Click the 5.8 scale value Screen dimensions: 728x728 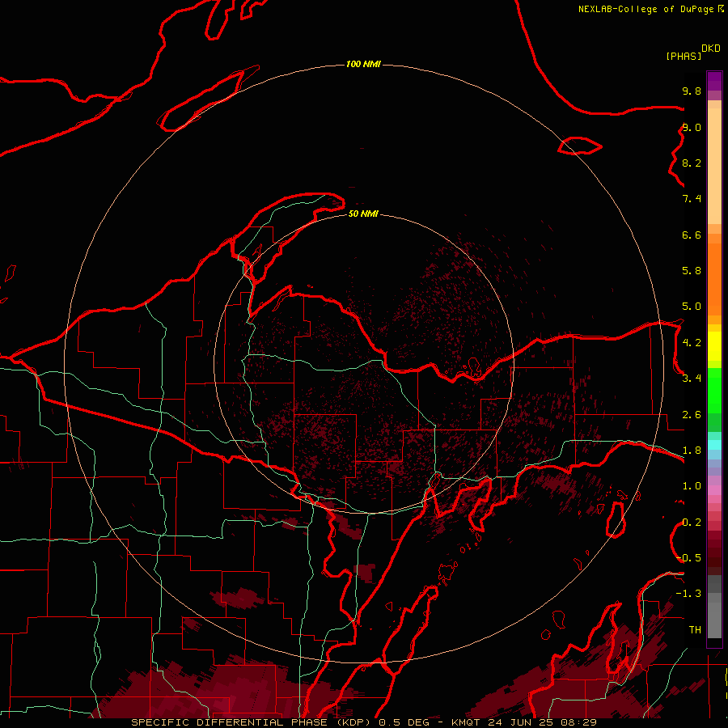coord(692,270)
